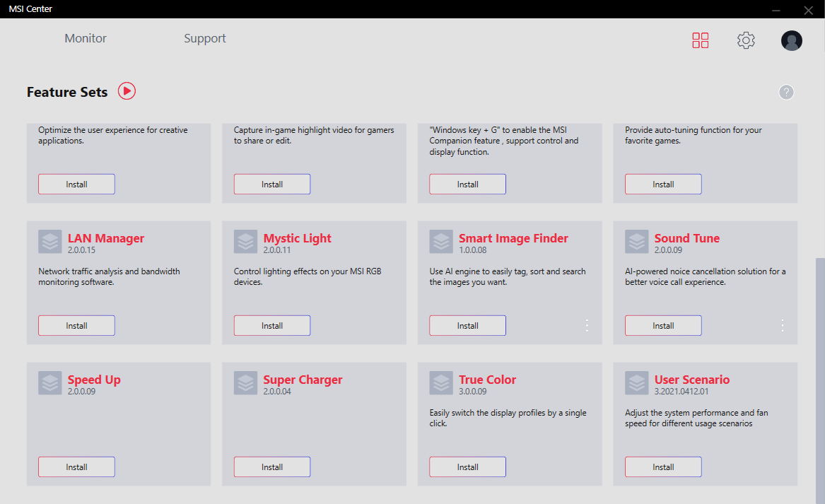Image resolution: width=825 pixels, height=504 pixels.
Task: Play the Feature Sets intro video
Action: click(127, 91)
